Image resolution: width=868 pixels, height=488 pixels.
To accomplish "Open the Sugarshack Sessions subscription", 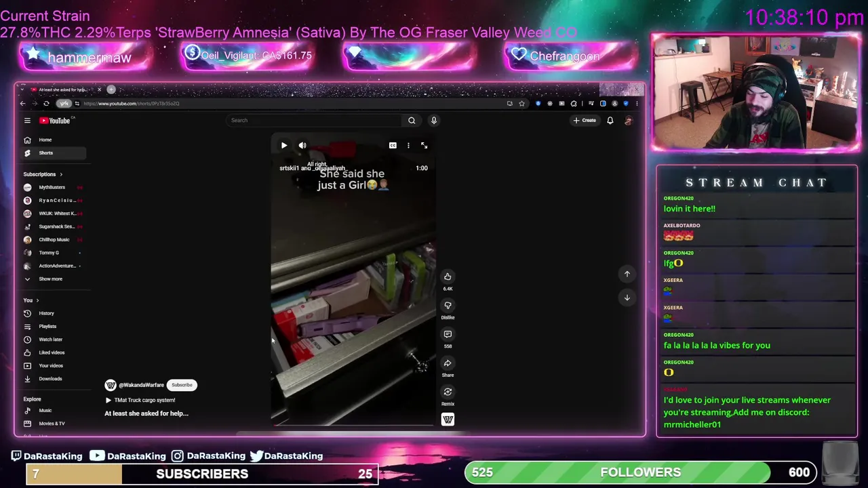I will (x=53, y=226).
